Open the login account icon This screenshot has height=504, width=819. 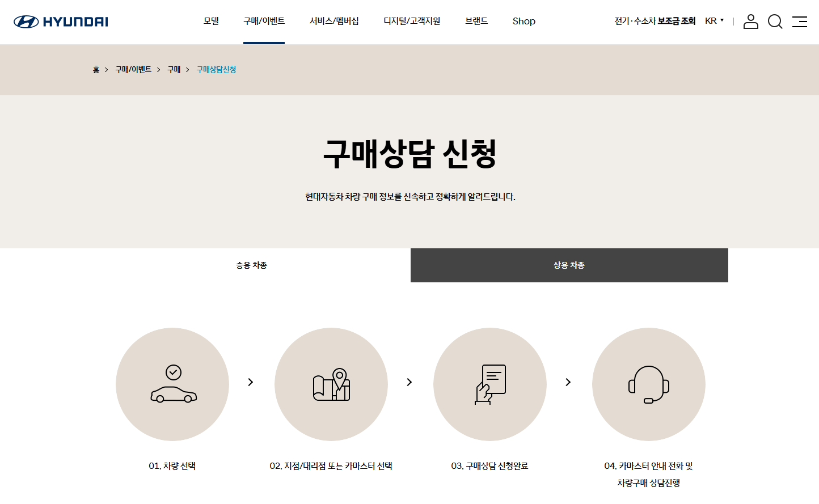[x=750, y=22]
